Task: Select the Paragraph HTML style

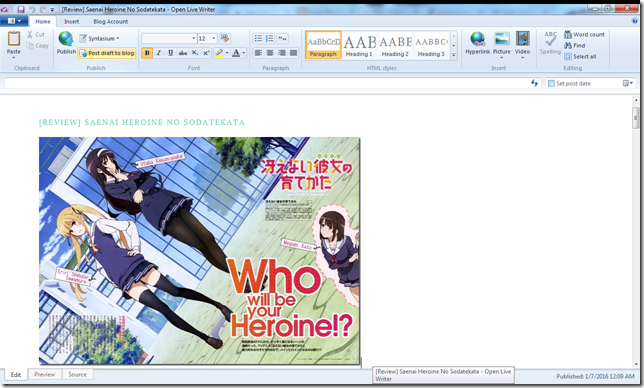Action: (x=323, y=45)
